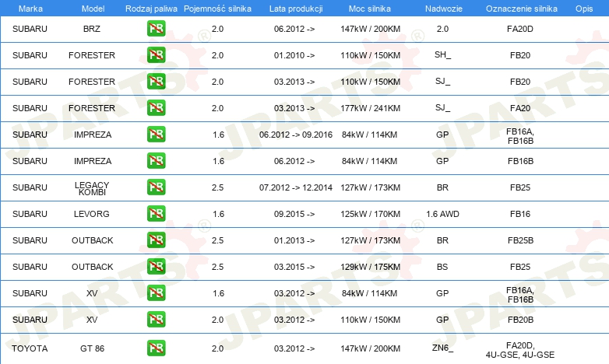Select the 03.2015 -> date cell

pos(294,267)
